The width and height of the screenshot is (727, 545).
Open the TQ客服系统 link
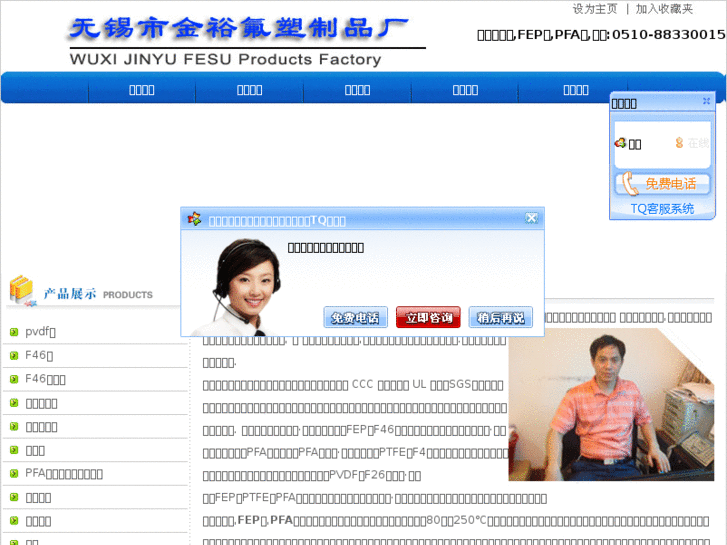click(x=662, y=209)
